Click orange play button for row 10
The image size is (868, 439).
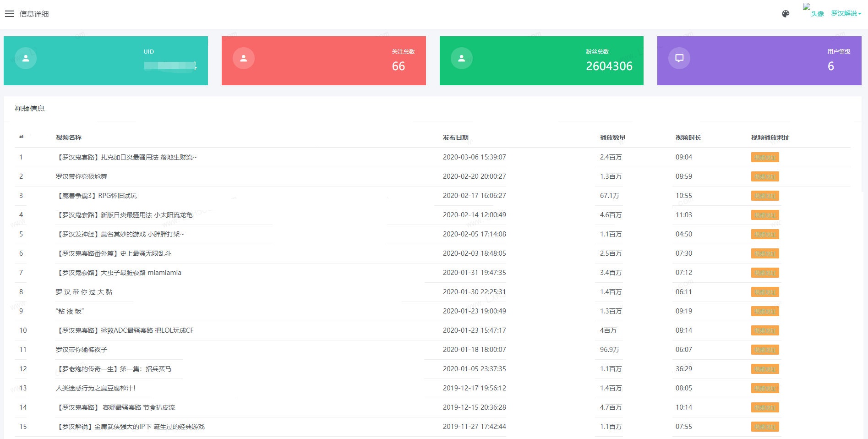coord(765,330)
